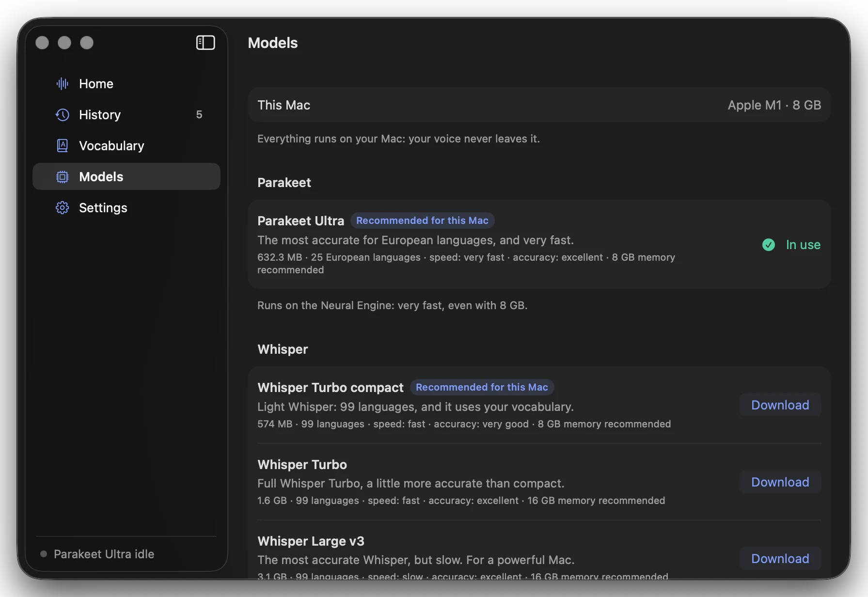Click the History clock icon
This screenshot has height=597, width=868.
[x=63, y=115]
